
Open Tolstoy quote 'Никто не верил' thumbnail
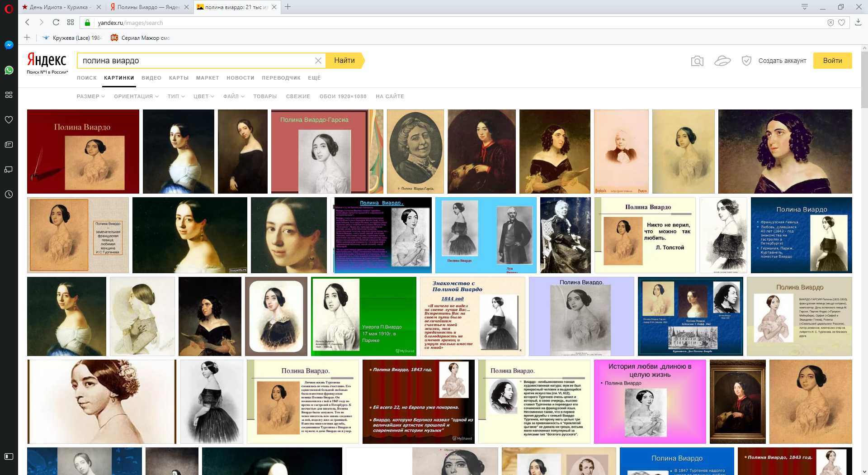point(645,235)
